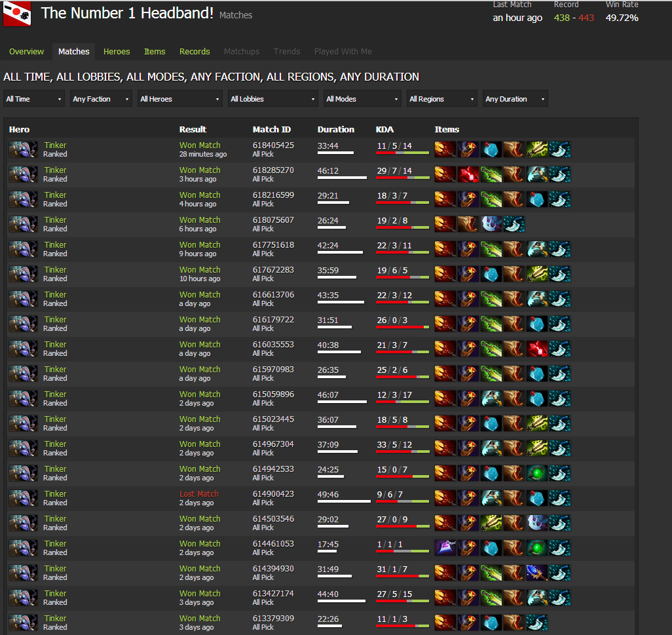This screenshot has width=672, height=635.
Task: Click Tinker portrait in lost match row
Action: [23, 498]
